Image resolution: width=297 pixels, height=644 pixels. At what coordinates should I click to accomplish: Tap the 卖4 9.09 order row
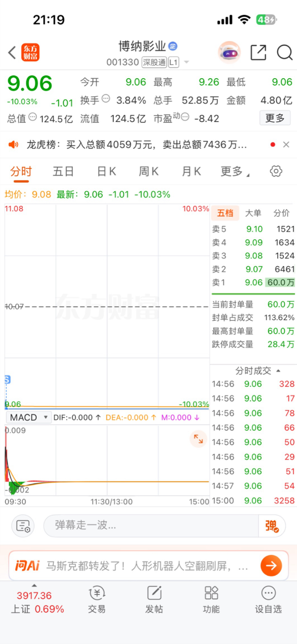(253, 243)
